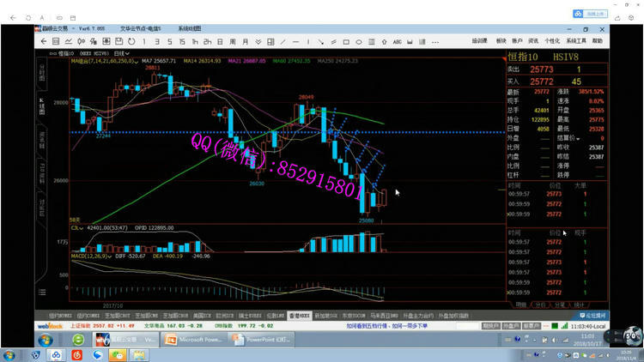Click the MACD(12,26,9) indicator label
This screenshot has width=644, height=362.
(x=88, y=255)
